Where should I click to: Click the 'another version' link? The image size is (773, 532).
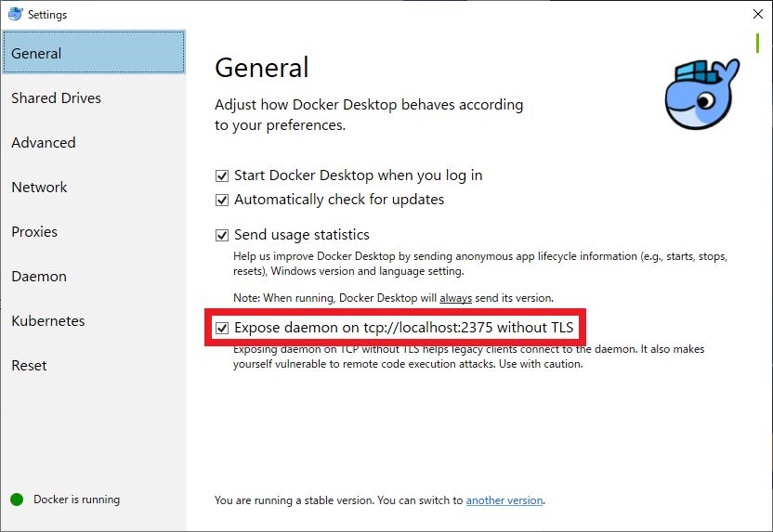(504, 500)
